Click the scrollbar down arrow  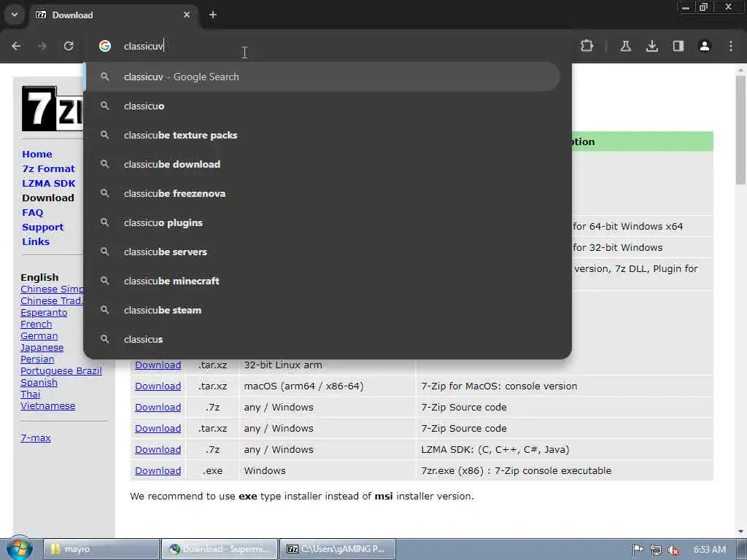(740, 532)
